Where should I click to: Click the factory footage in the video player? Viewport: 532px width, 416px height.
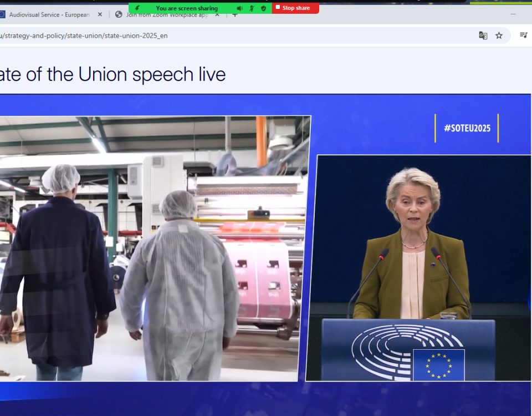155,248
